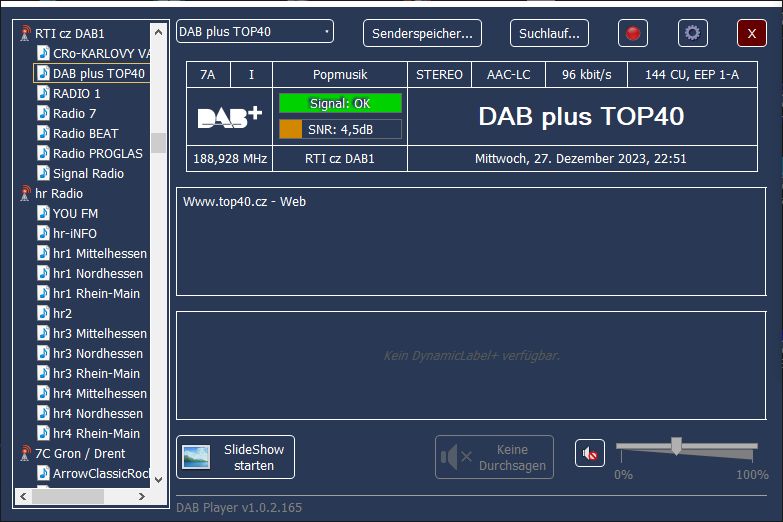
Task: Click the DAB+ logo
Action: tap(230, 117)
